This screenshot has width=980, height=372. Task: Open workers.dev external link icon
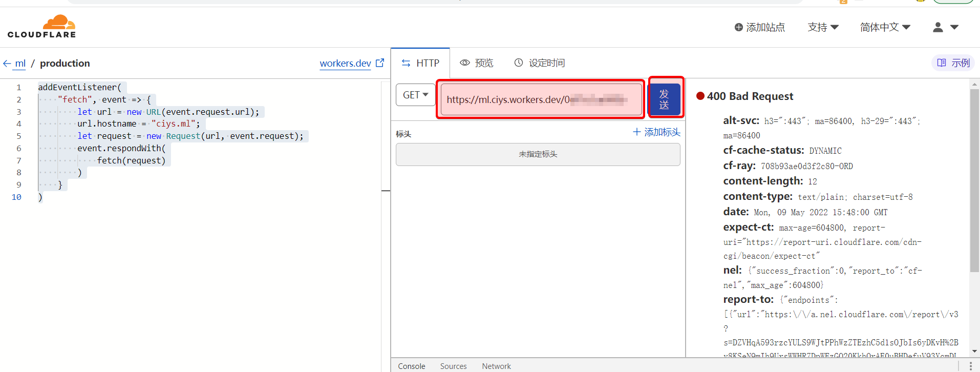point(380,63)
